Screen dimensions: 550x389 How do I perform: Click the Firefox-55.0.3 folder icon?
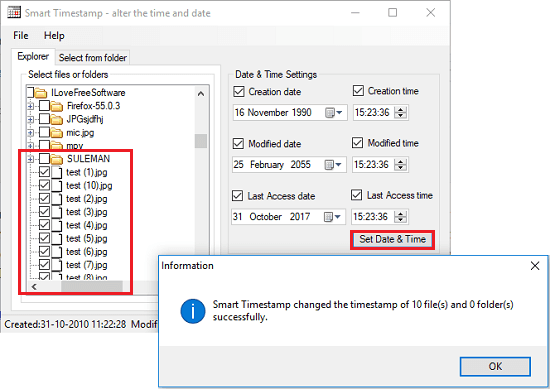pyautogui.click(x=56, y=106)
